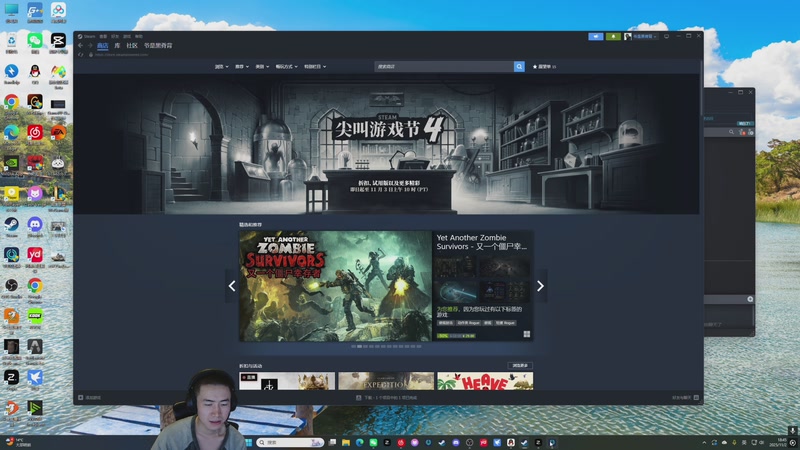Click the 浏览更多 button

pyautogui.click(x=520, y=366)
